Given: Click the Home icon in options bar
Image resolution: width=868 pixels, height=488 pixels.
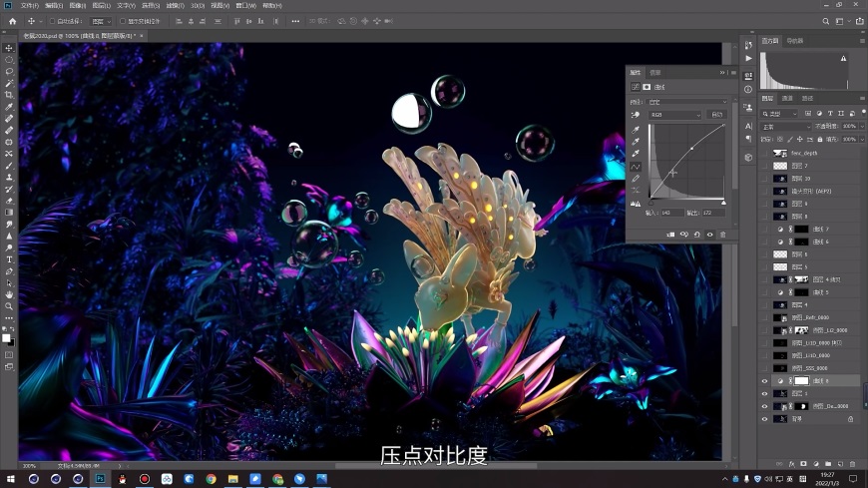Looking at the screenshot, I should (x=12, y=21).
